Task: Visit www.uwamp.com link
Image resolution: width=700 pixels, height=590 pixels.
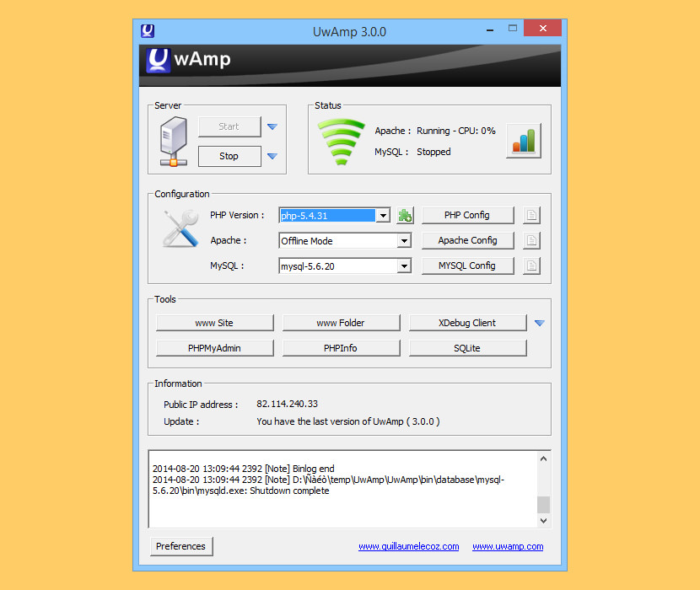Action: click(508, 547)
